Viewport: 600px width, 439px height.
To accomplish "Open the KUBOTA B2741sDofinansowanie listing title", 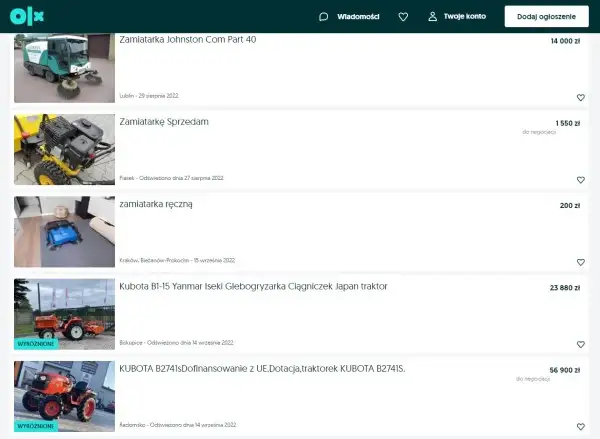I will [x=262, y=369].
